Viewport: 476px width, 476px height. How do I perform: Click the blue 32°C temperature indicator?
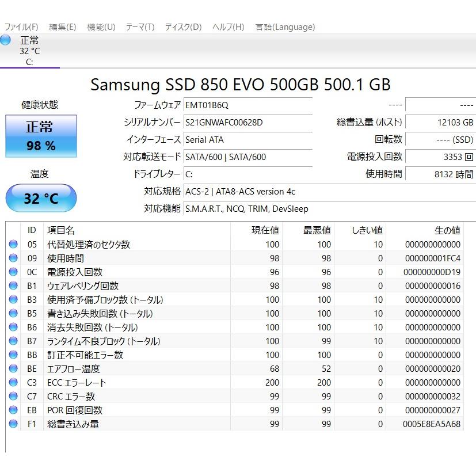click(40, 197)
